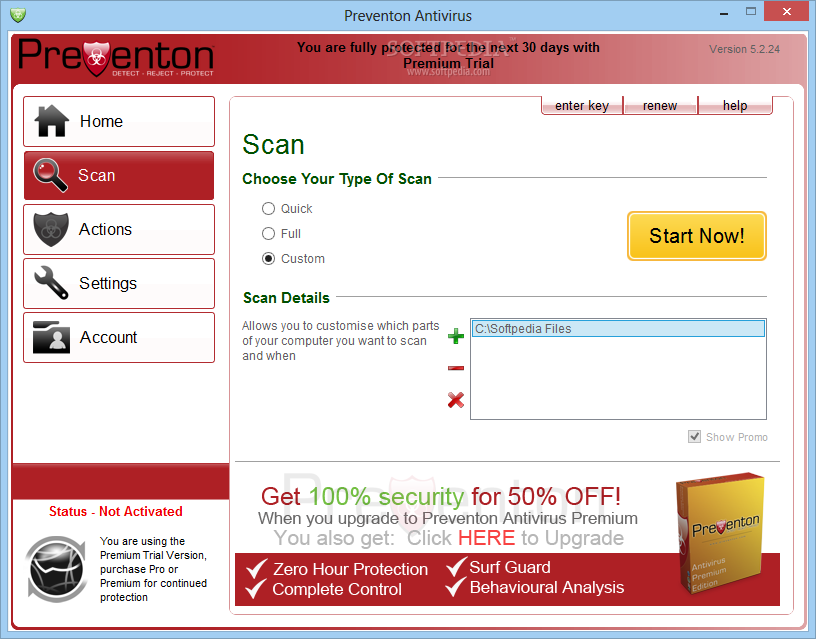This screenshot has width=816, height=639.
Task: Open the Actions section label
Action: click(x=105, y=229)
